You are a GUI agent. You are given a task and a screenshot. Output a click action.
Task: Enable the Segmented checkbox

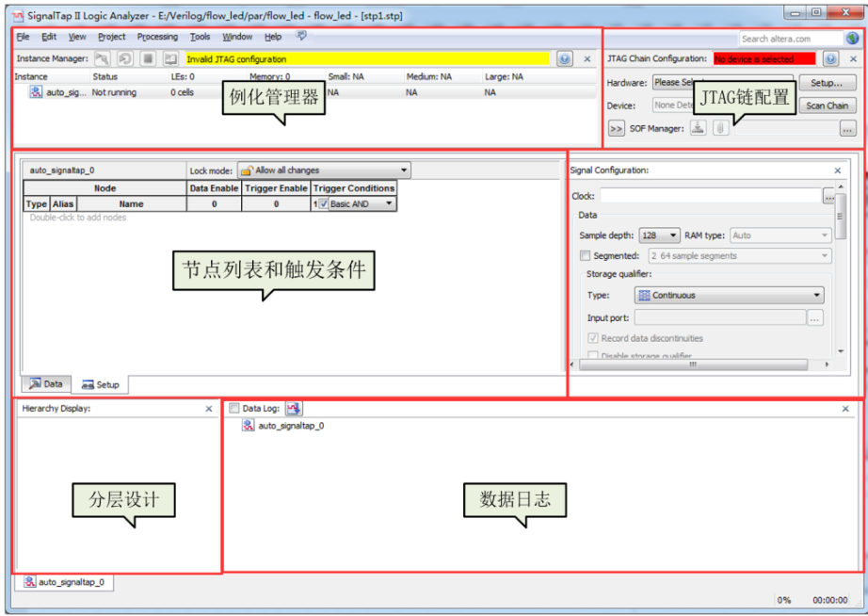tap(585, 256)
